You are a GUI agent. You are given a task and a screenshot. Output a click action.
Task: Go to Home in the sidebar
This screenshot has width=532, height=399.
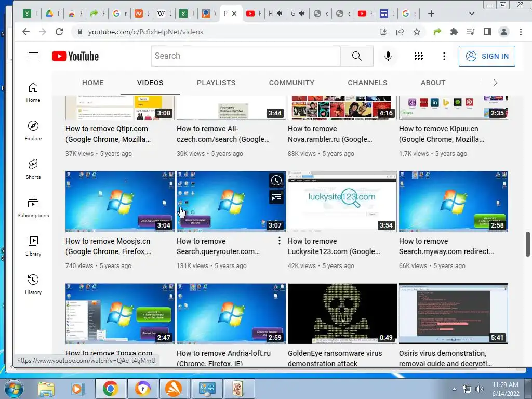click(33, 92)
